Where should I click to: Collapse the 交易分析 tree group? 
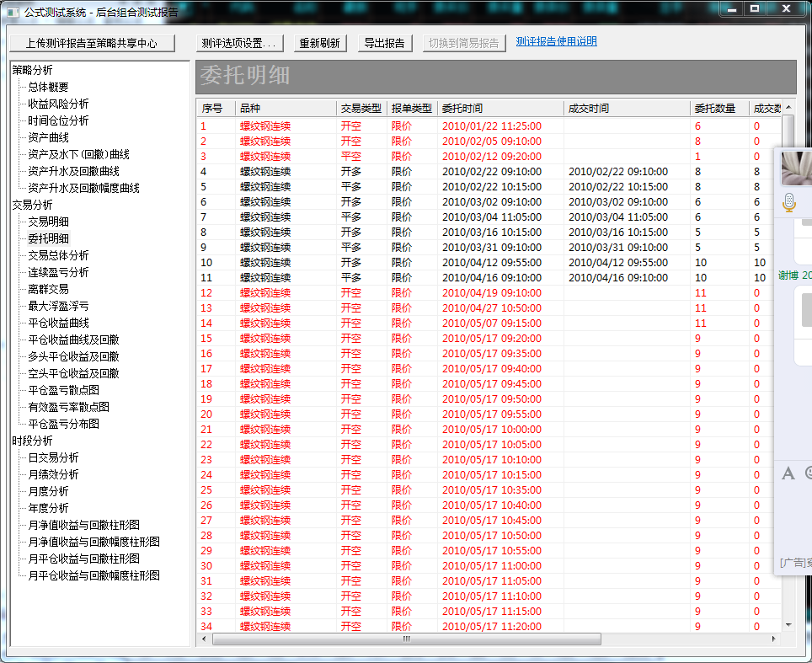pyautogui.click(x=32, y=205)
